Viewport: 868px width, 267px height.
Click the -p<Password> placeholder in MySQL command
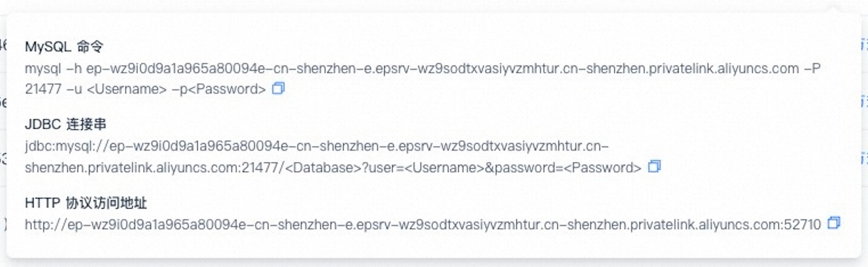(219, 90)
